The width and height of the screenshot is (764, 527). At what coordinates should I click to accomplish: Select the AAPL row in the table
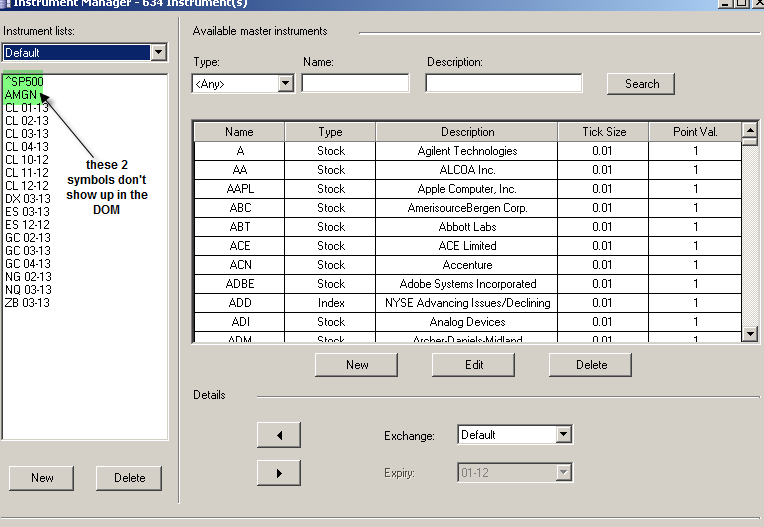[x=468, y=189]
